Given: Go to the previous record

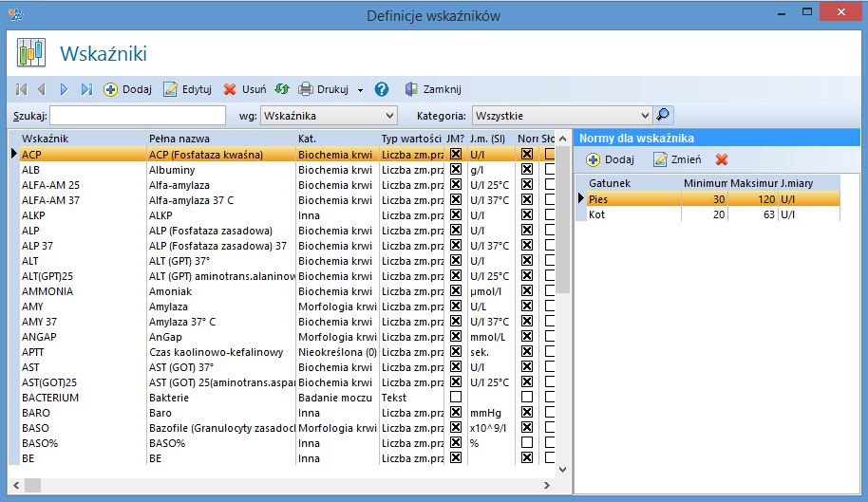Looking at the screenshot, I should point(42,89).
